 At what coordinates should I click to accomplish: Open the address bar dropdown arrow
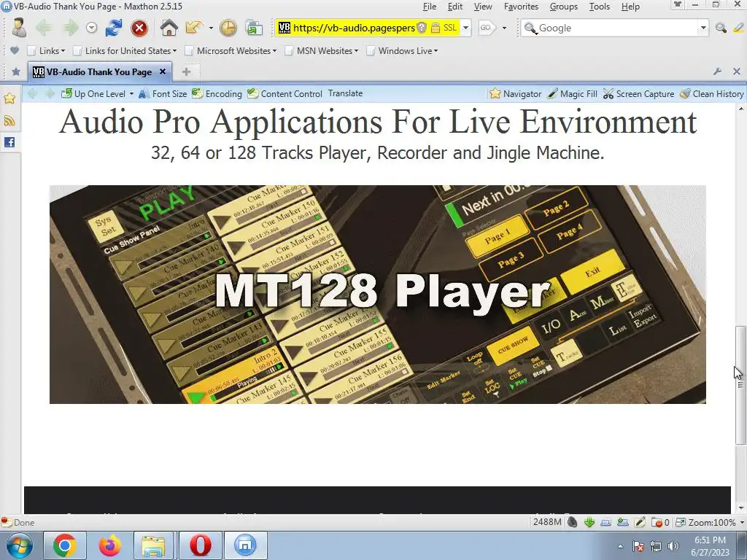[x=466, y=28]
